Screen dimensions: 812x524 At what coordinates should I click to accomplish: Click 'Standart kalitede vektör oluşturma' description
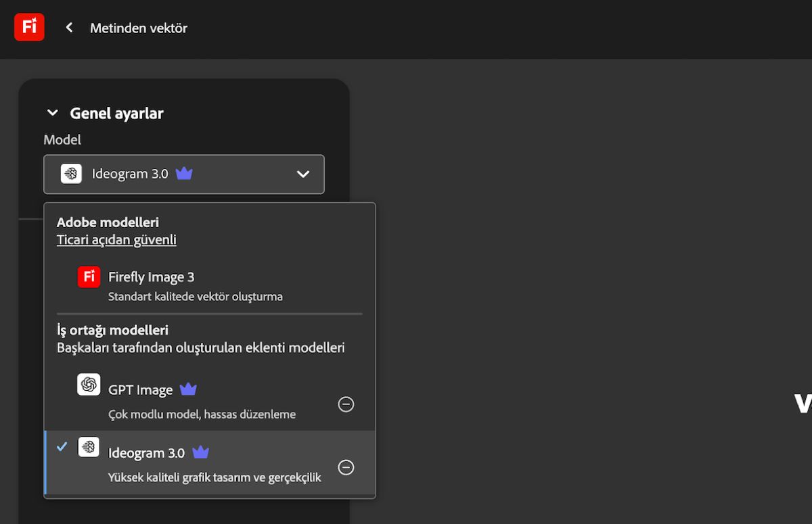[196, 296]
